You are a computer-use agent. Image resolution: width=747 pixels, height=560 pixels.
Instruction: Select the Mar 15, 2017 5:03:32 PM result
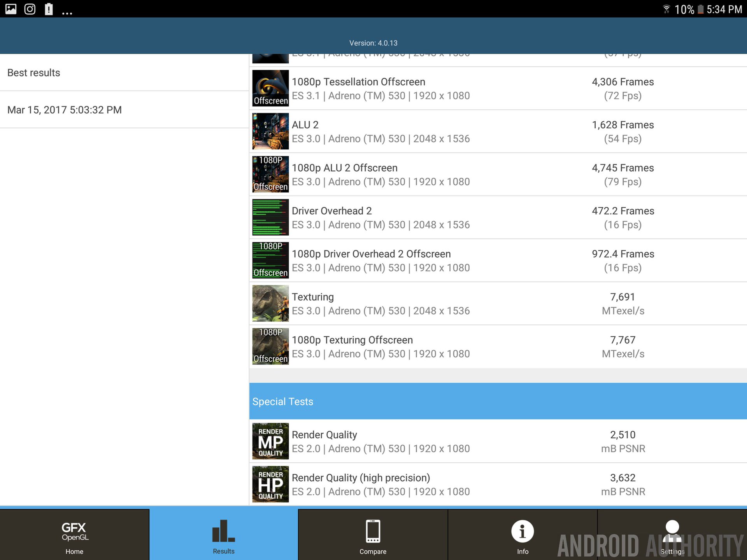pos(65,110)
